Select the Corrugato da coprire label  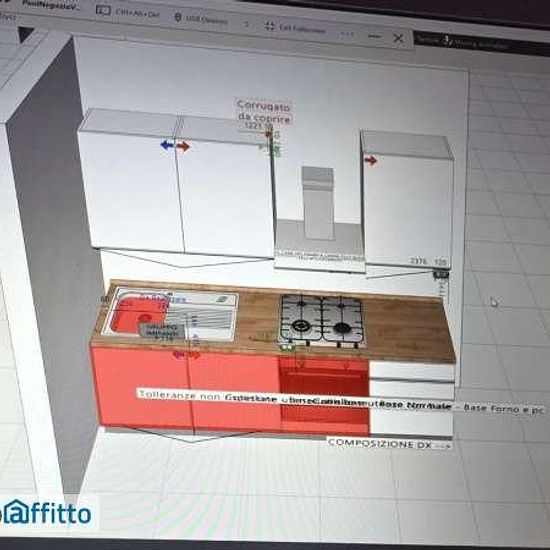click(265, 112)
